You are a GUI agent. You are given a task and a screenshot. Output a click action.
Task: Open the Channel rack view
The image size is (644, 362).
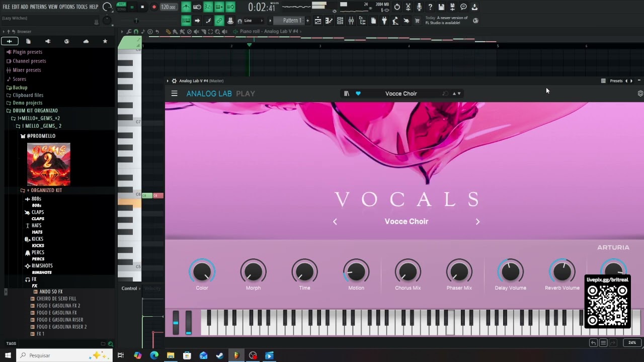click(340, 21)
